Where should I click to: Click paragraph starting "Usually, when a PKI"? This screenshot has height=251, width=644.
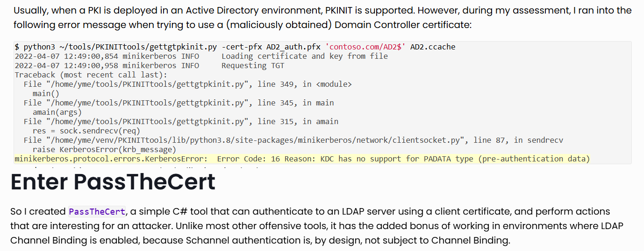coord(322,17)
